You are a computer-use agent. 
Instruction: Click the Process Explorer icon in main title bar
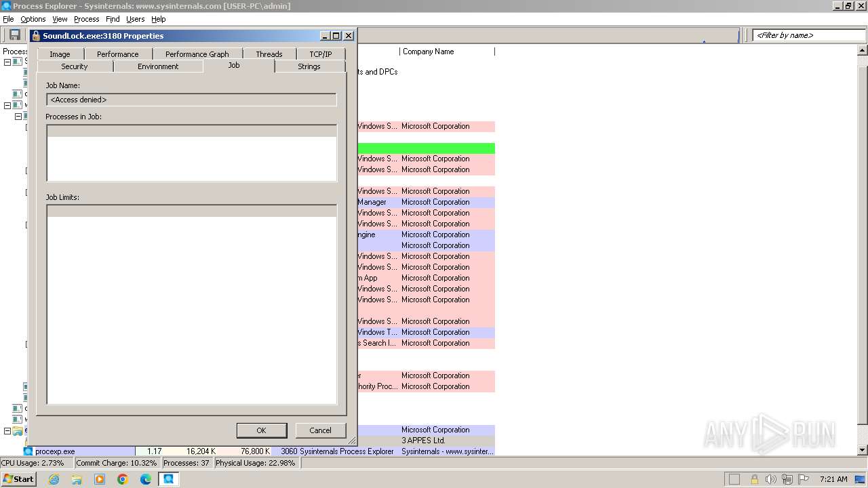click(x=6, y=6)
